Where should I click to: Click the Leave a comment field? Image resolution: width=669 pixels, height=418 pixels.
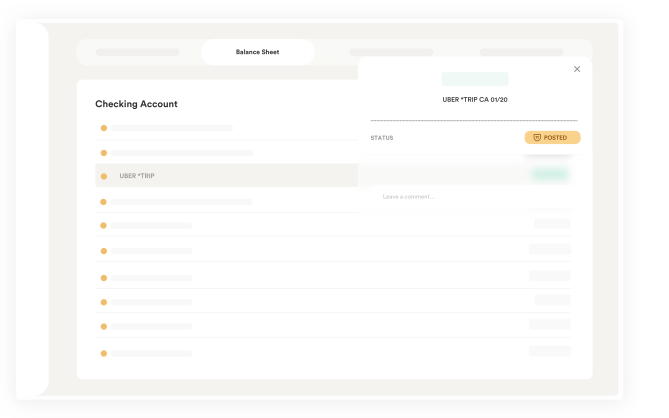click(470, 196)
